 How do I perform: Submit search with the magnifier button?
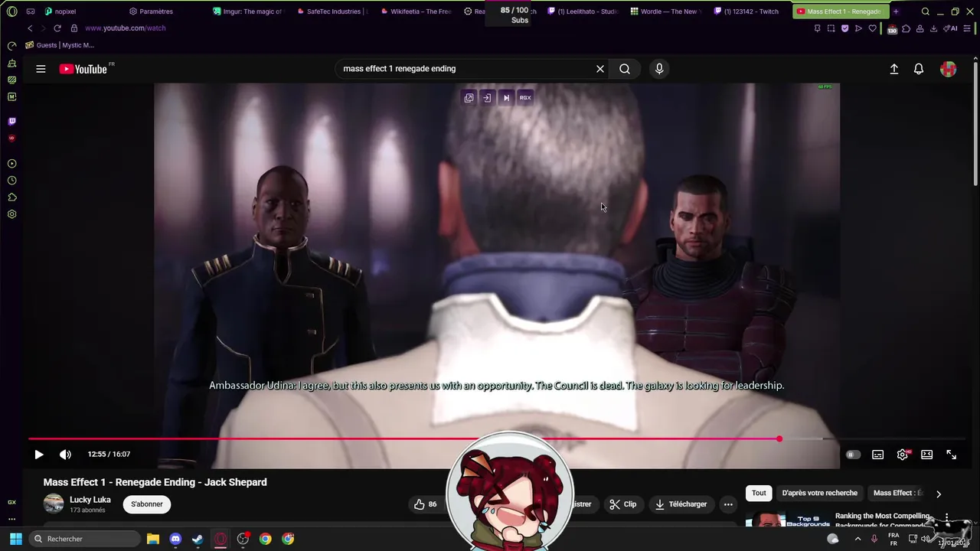625,69
